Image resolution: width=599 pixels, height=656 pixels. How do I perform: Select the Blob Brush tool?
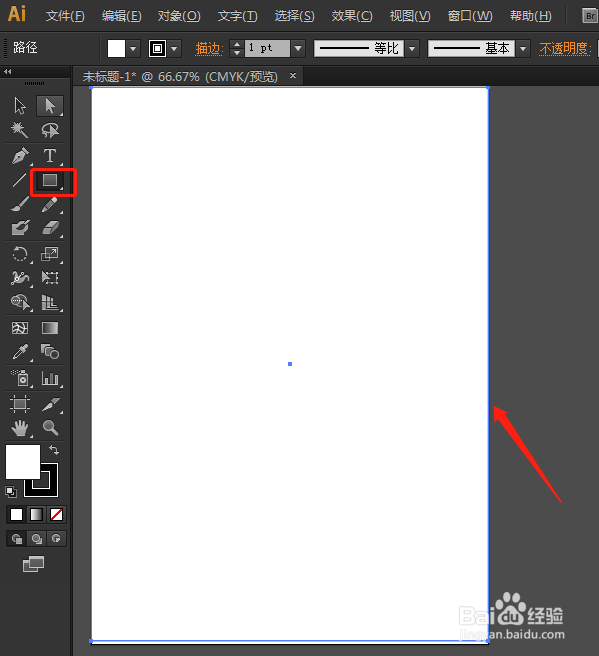(20, 228)
